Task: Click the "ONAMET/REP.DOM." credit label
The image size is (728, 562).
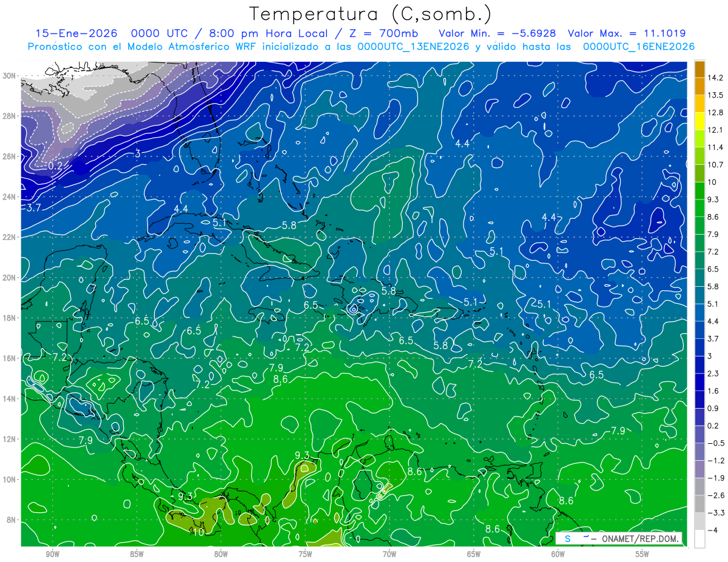Action: 641,538
